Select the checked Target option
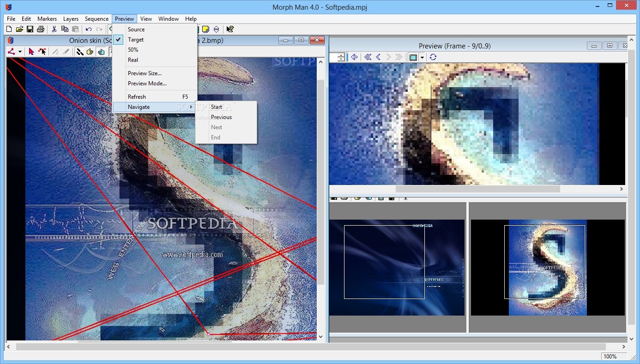Viewport: 640px width, 364px height. 155,40
